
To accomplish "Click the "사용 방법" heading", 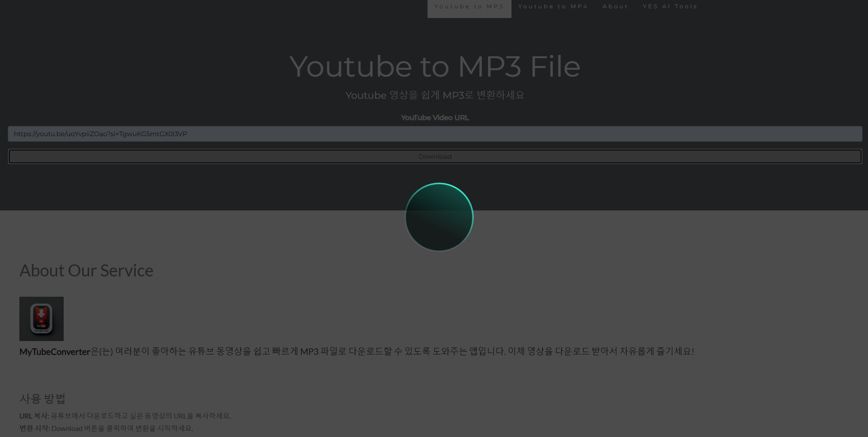I will tap(42, 398).
